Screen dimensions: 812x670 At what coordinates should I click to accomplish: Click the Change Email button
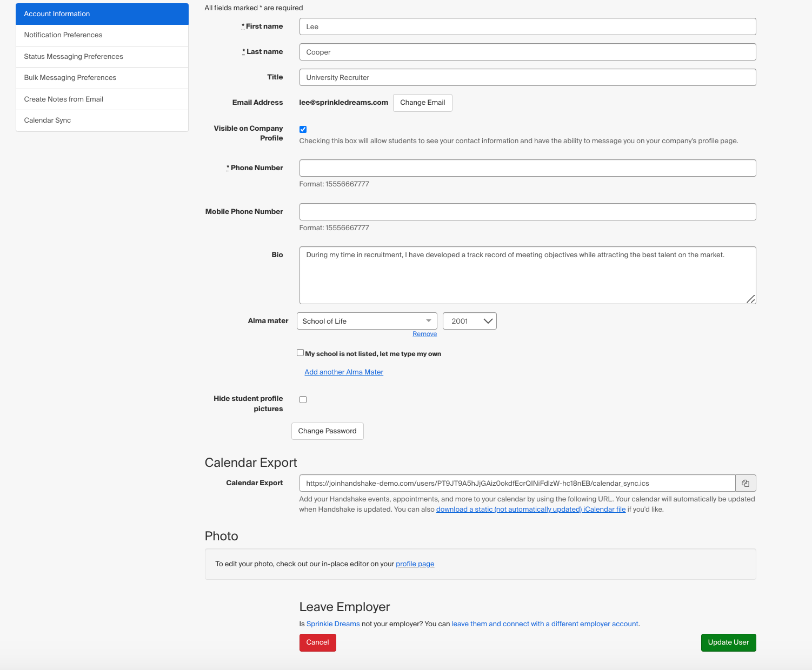422,103
